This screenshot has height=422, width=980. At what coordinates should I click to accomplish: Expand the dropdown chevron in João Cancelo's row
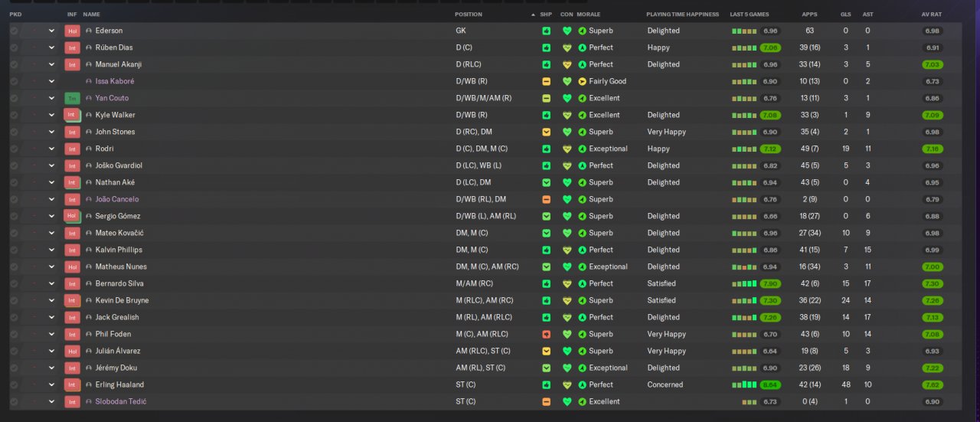tap(52, 199)
